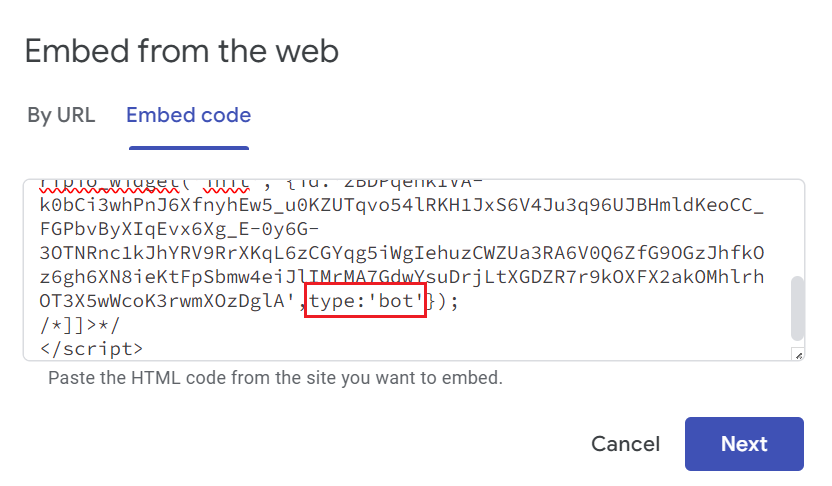832x486 pixels.
Task: Click the Next button
Action: [744, 444]
